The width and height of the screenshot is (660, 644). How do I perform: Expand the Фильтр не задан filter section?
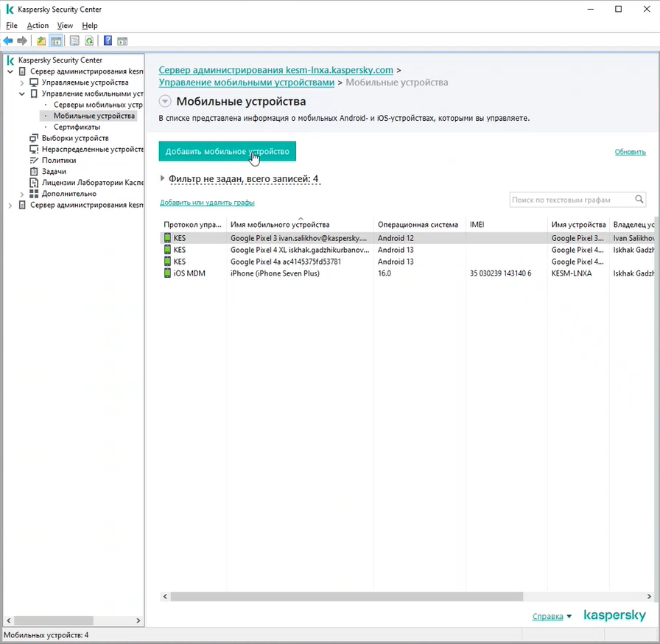[163, 178]
